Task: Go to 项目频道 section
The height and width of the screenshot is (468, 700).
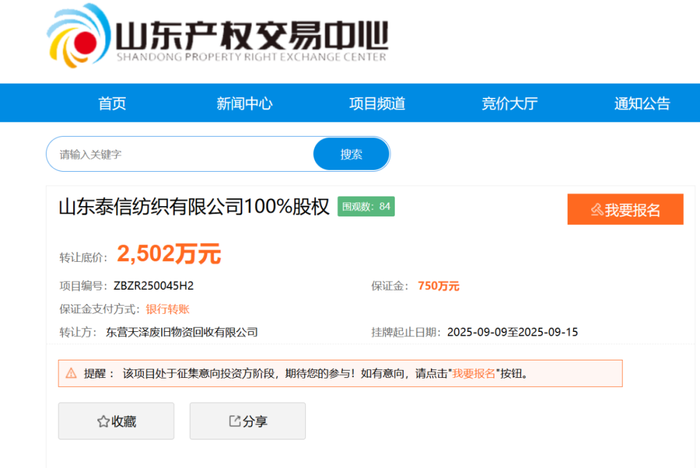Action: [x=377, y=104]
